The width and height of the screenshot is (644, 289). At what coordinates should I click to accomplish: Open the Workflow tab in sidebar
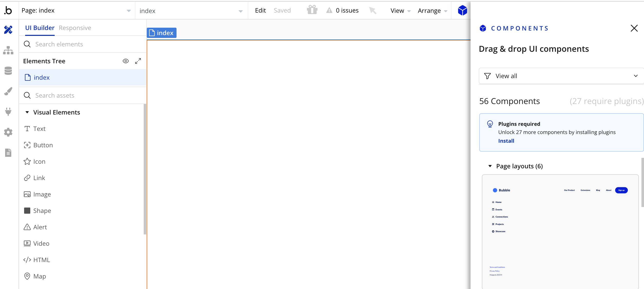click(8, 50)
